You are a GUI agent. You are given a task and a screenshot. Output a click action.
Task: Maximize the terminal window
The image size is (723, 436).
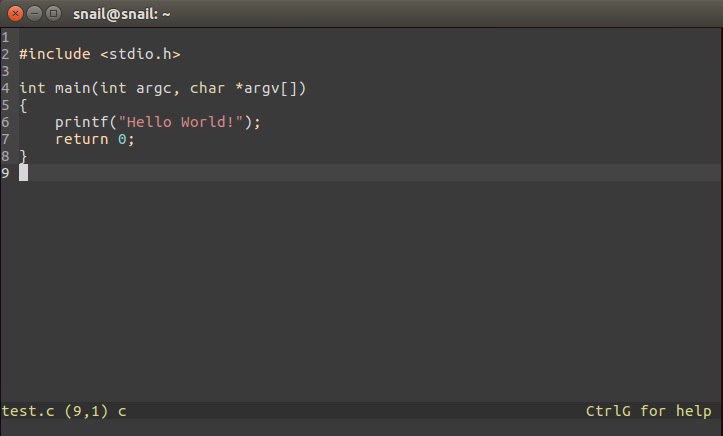click(52, 13)
